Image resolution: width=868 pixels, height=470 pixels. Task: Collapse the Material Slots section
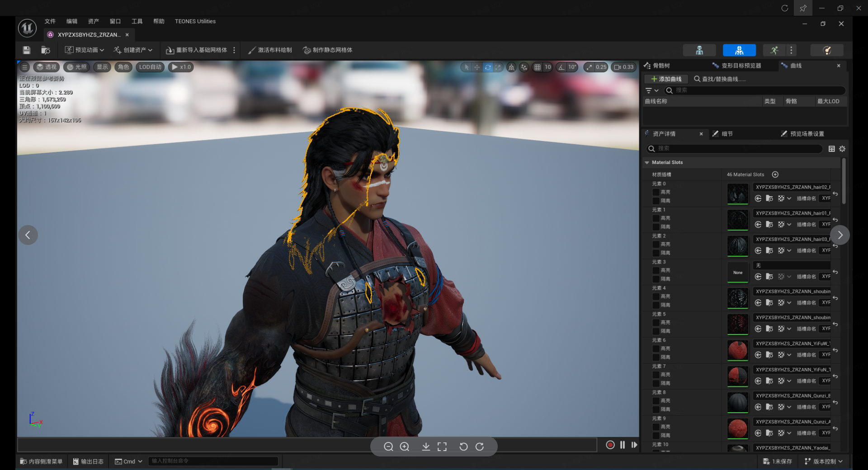point(647,163)
